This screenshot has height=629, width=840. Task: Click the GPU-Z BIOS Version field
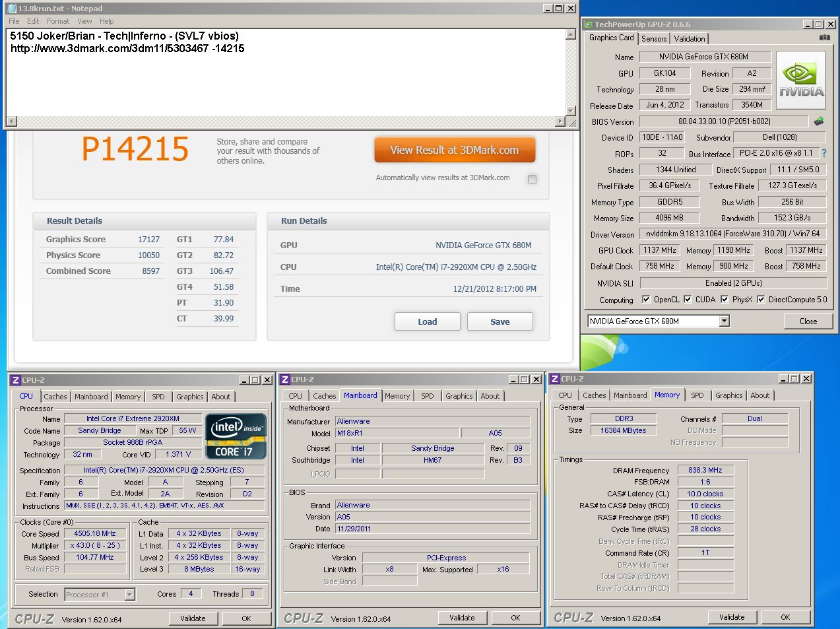pos(724,121)
